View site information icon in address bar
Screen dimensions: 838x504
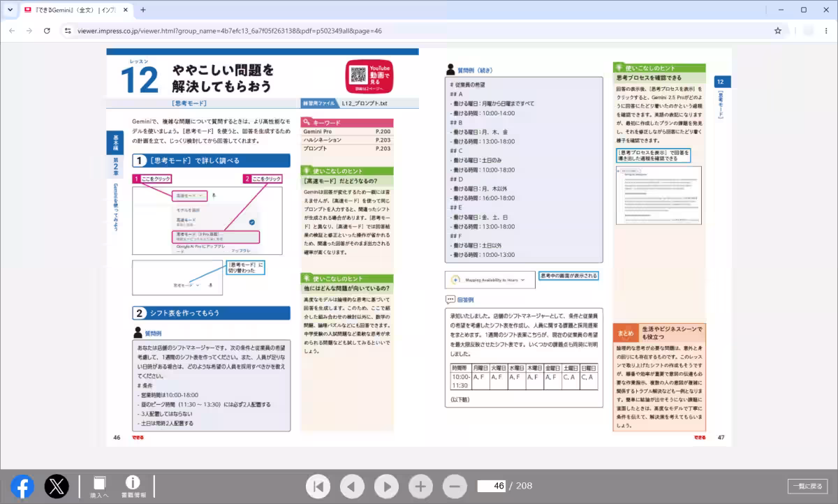[68, 31]
